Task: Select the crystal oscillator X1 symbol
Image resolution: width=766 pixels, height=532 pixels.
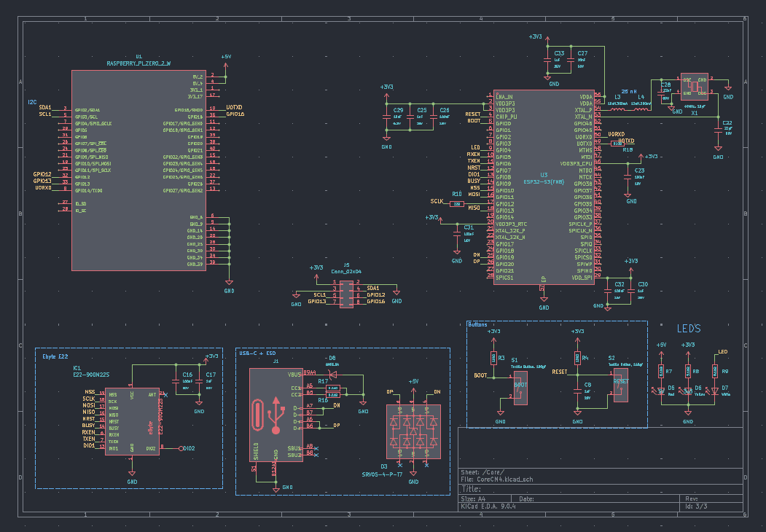Action: [x=694, y=87]
